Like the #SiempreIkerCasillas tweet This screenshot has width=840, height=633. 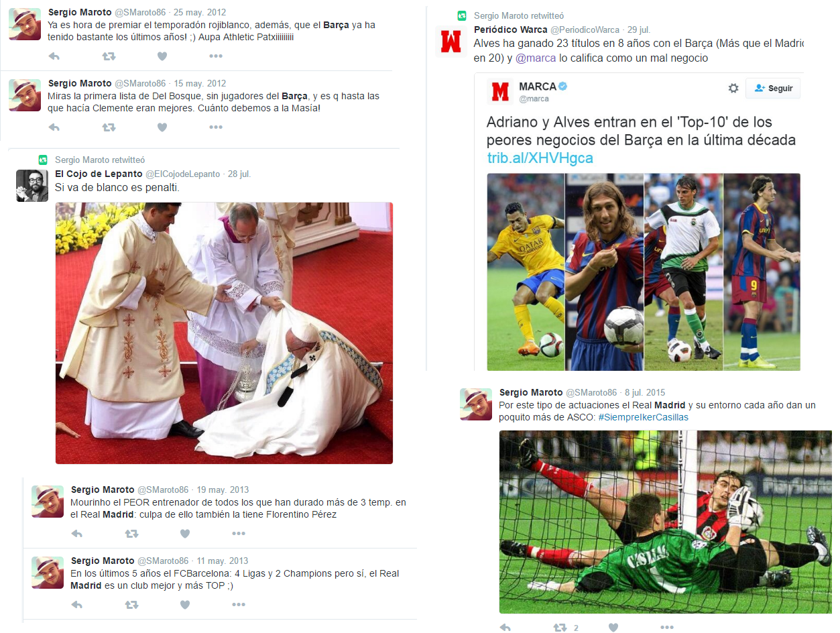[613, 628]
